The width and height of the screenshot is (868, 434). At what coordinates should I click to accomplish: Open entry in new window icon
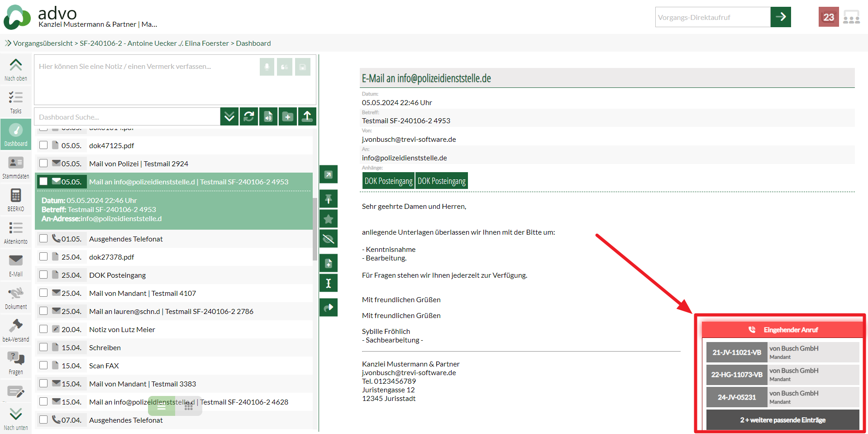329,174
